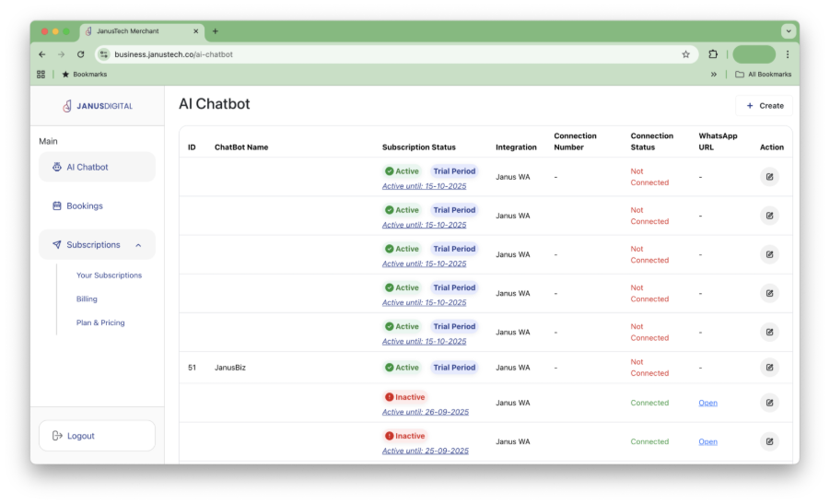Go to Plan & Pricing submenu
830x504 pixels.
click(x=100, y=323)
